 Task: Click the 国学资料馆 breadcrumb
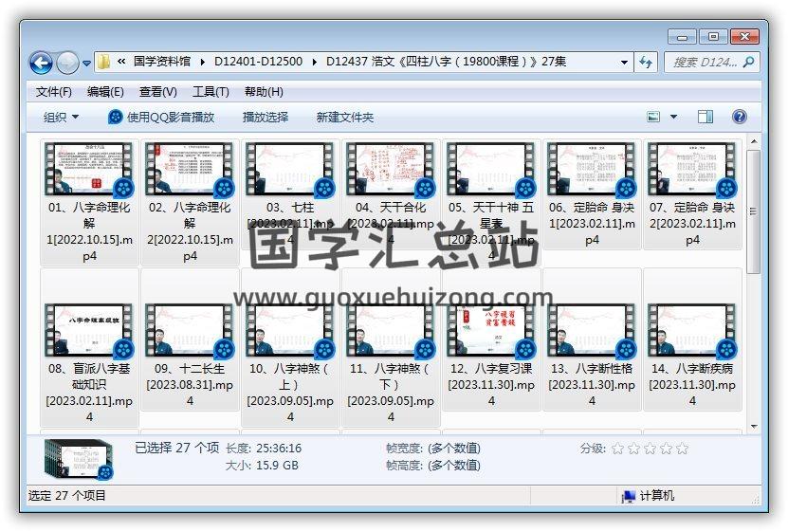coord(162,62)
